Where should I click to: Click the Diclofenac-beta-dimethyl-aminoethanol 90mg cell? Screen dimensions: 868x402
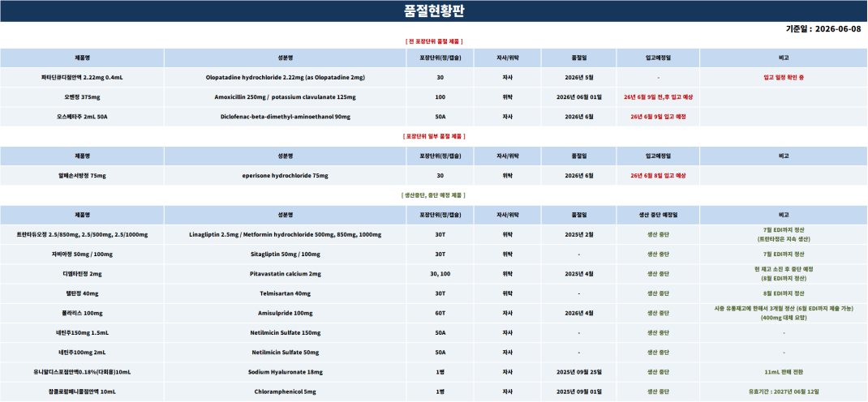click(x=285, y=117)
